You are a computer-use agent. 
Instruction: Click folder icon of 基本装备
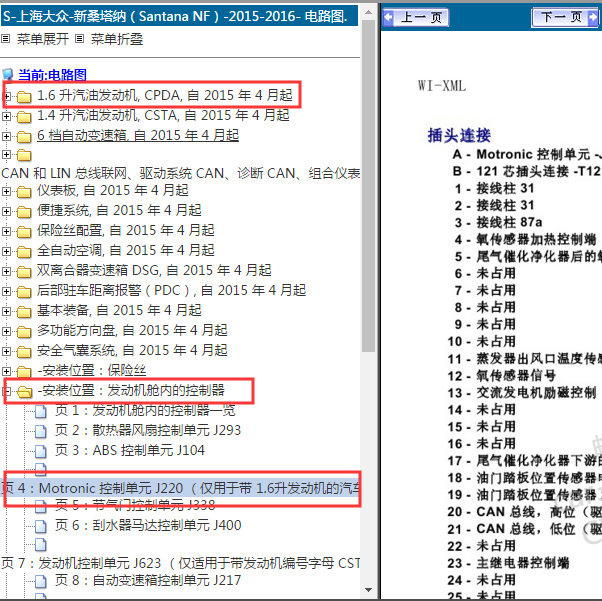[24, 312]
